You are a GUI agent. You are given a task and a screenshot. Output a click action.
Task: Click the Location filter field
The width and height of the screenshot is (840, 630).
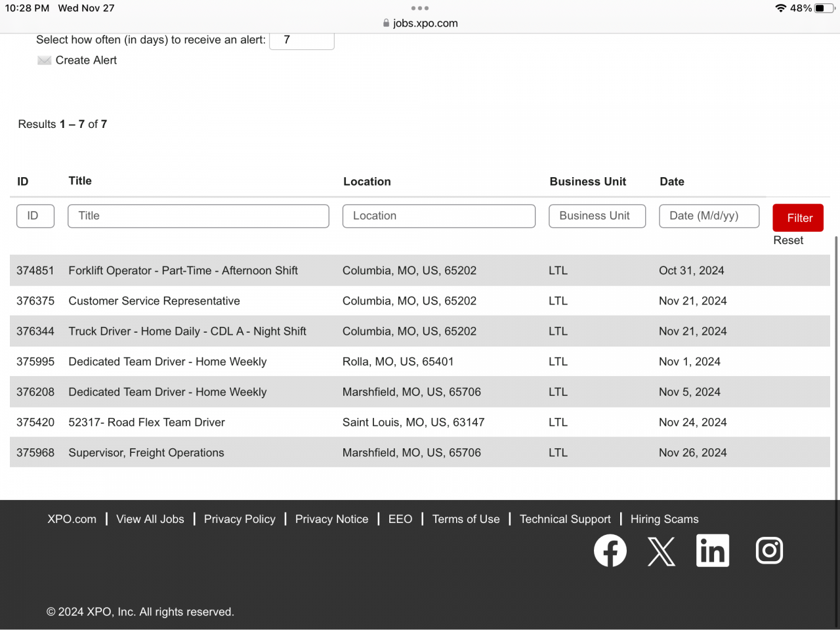coord(438,216)
